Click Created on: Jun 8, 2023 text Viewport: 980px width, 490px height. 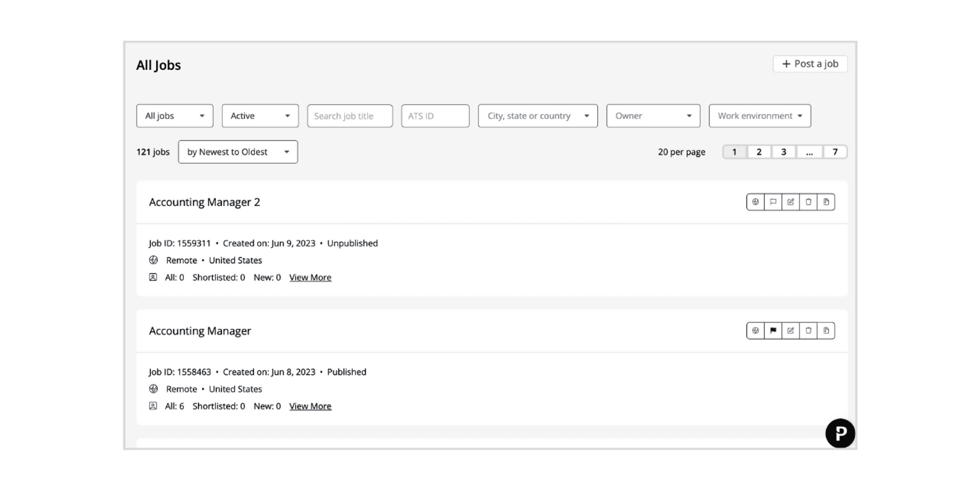(x=269, y=372)
